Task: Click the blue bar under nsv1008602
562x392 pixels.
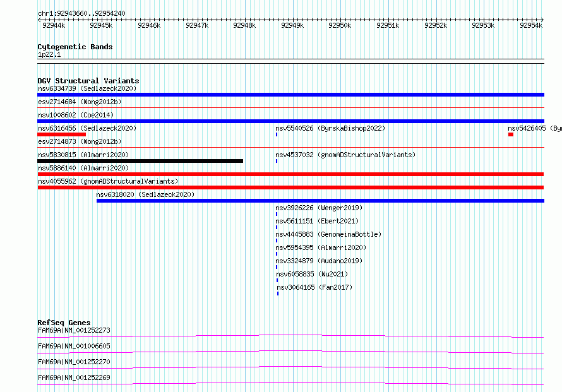Action: tap(290, 121)
